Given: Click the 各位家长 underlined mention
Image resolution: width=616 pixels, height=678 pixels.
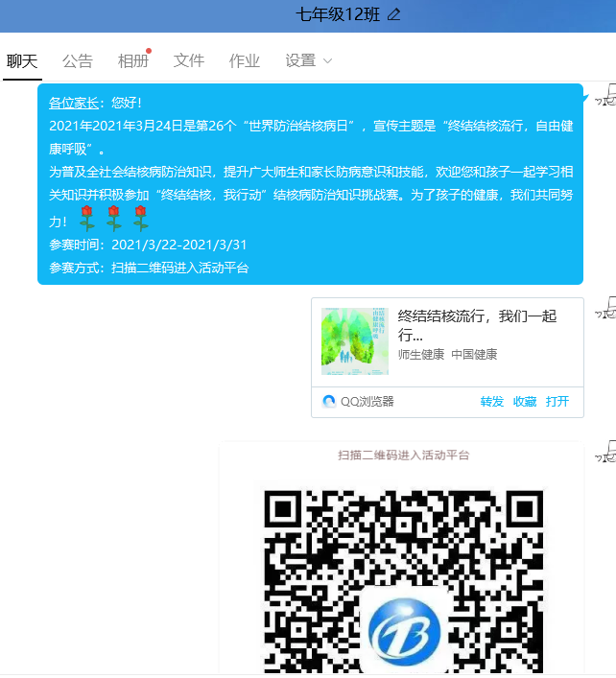Looking at the screenshot, I should point(74,103).
